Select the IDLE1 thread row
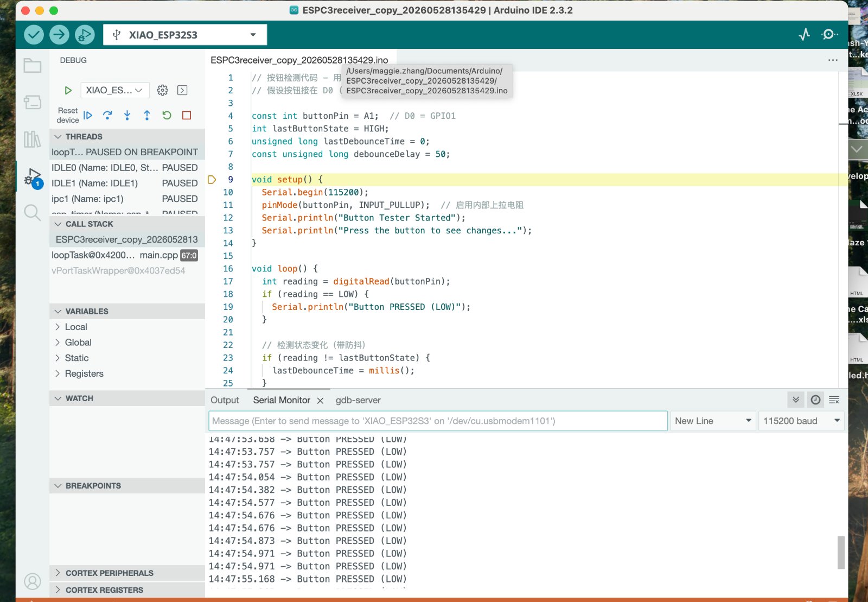This screenshot has width=868, height=602. pyautogui.click(x=127, y=183)
